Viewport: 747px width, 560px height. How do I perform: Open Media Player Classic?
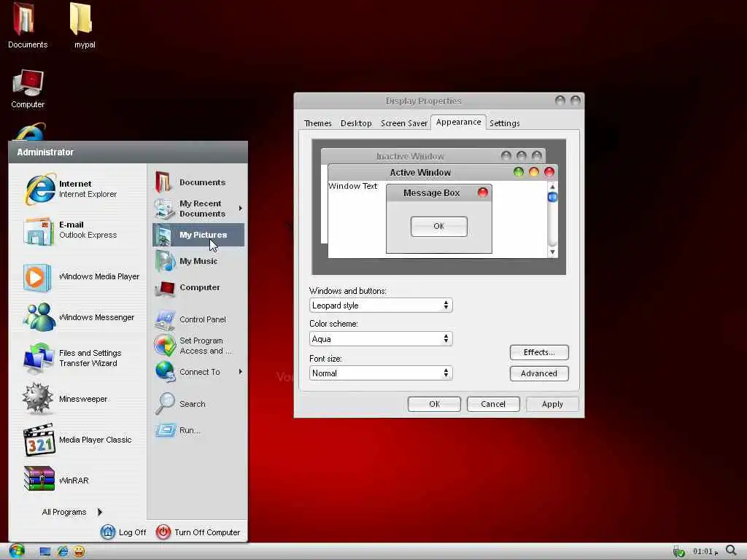click(x=77, y=440)
